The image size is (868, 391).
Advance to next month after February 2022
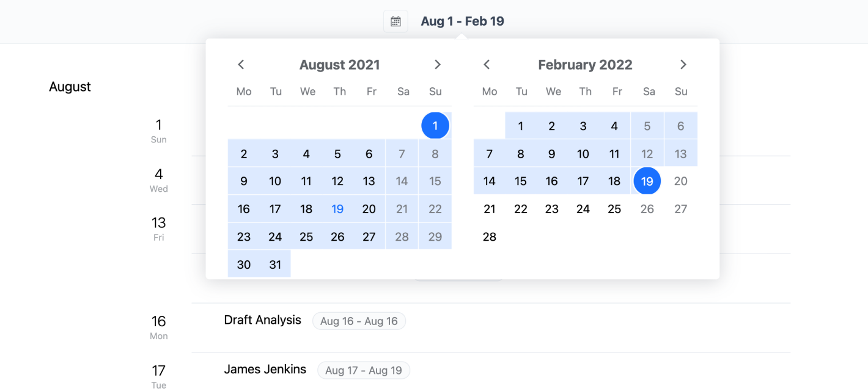coord(683,65)
